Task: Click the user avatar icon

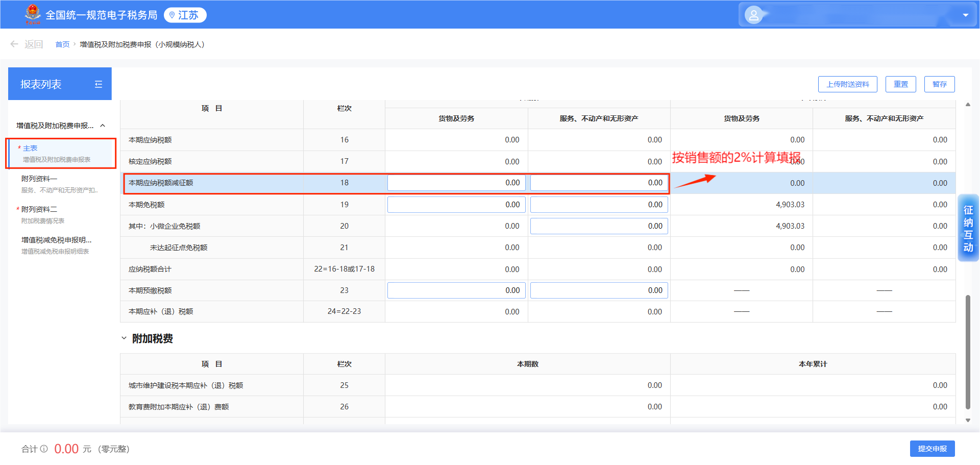Action: coord(753,15)
